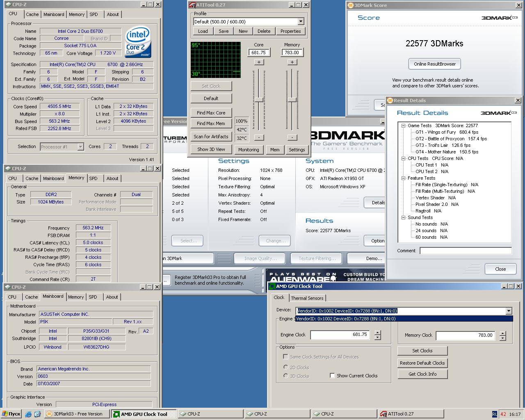Screen dimensions: 525x420
Task: Click the Core value field 681.75
Action: coord(259,52)
